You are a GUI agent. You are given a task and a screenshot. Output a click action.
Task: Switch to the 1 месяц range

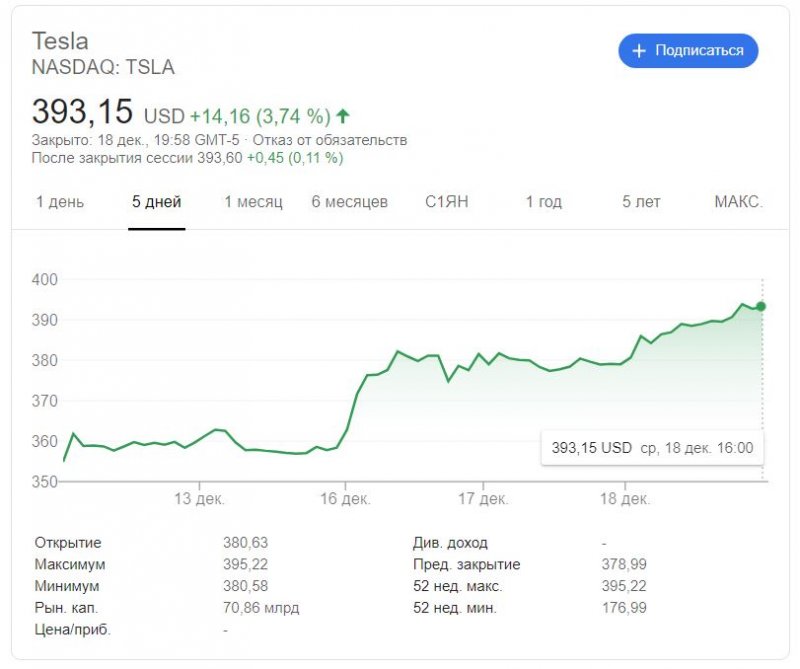pos(253,202)
